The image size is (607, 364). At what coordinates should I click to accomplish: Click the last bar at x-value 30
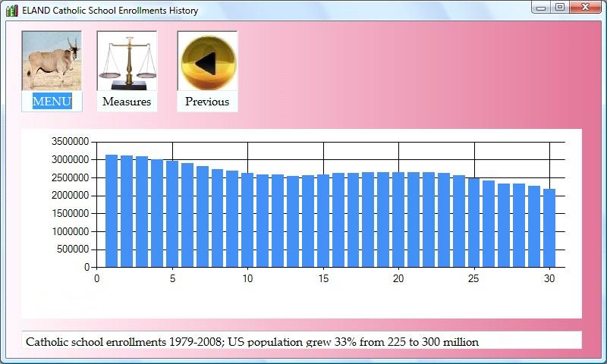(549, 227)
